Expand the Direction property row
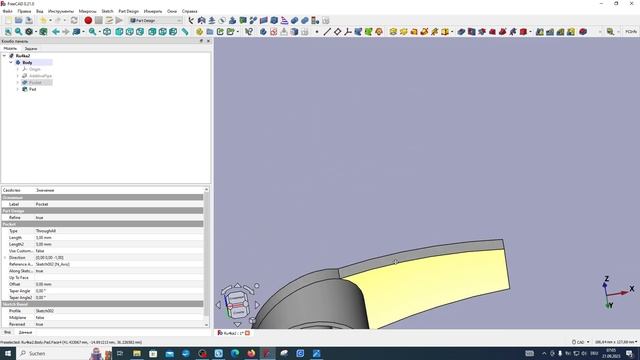640x360 pixels. [x=5, y=258]
